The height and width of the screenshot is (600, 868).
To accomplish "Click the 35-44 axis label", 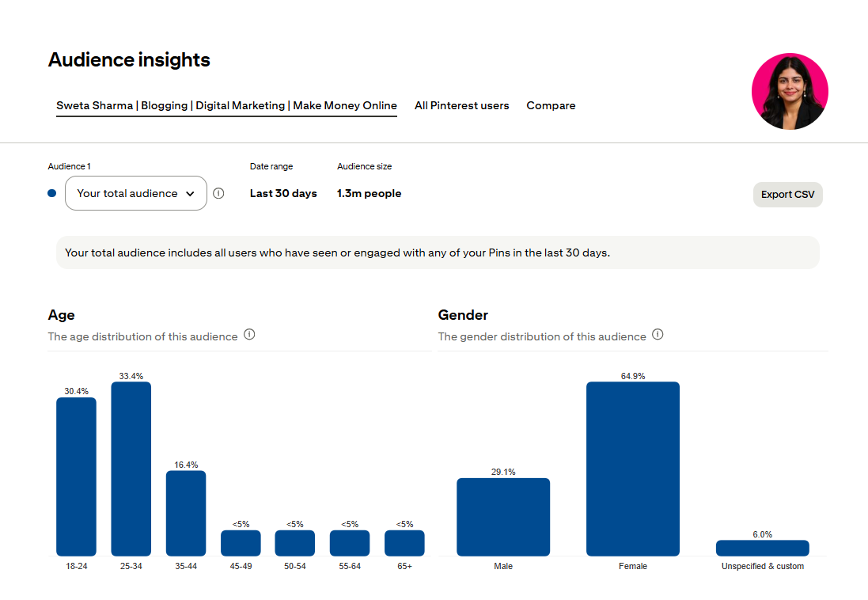I will (186, 566).
